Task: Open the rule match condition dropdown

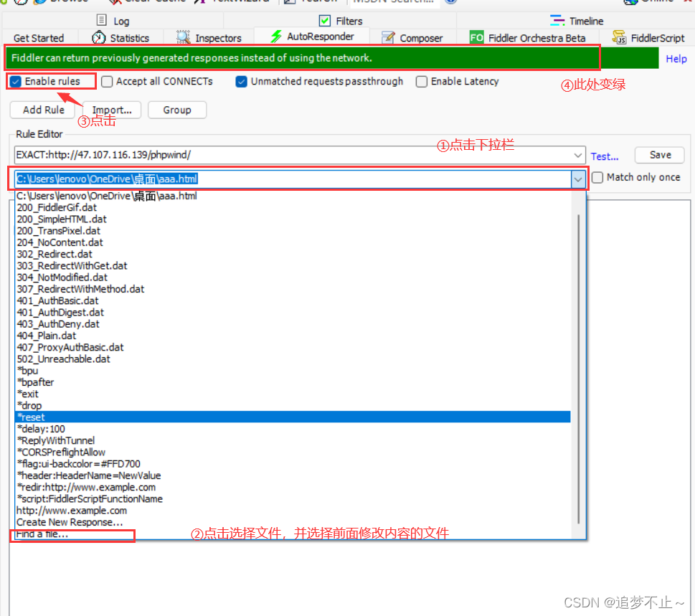Action: coord(579,155)
